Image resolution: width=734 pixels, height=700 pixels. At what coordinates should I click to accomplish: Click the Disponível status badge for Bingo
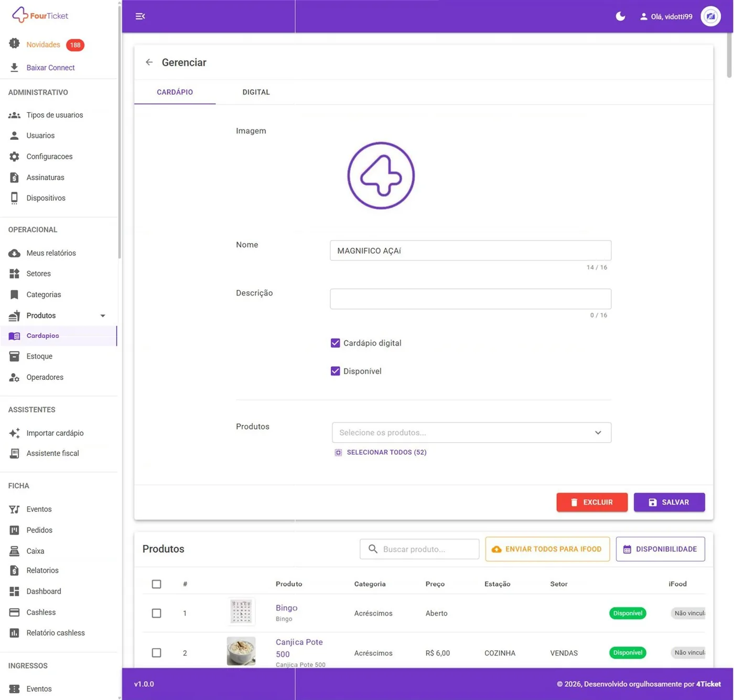point(628,613)
